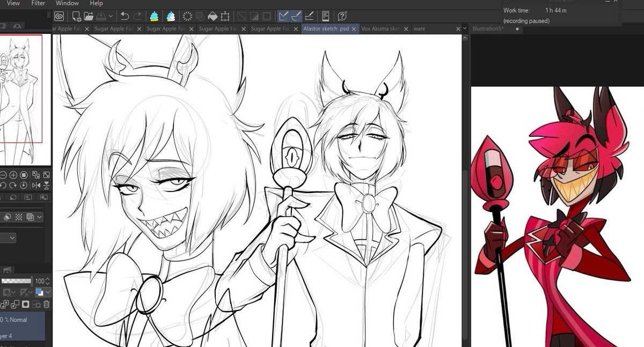This screenshot has height=347, width=644.
Task: Open the support question-mark icon
Action: 342,16
